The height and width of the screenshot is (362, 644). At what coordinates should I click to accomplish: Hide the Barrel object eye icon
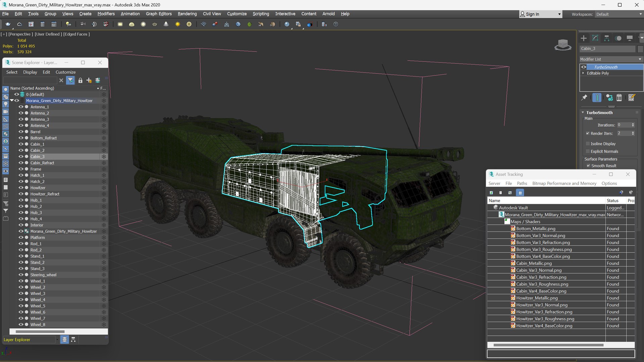[21, 132]
